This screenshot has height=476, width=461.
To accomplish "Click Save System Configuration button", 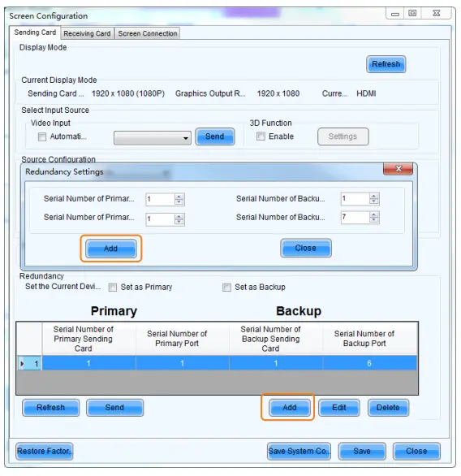I will [x=299, y=451].
